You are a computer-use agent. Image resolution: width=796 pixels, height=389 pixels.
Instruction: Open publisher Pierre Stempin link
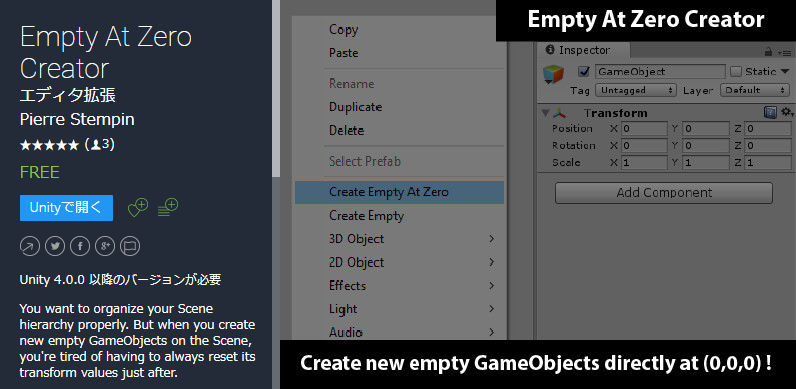coord(77,119)
